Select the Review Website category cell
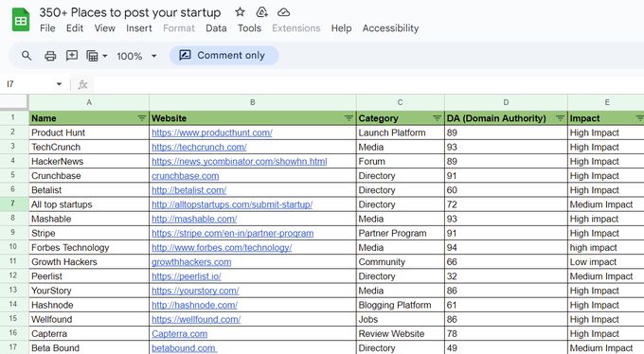 [x=400, y=334]
